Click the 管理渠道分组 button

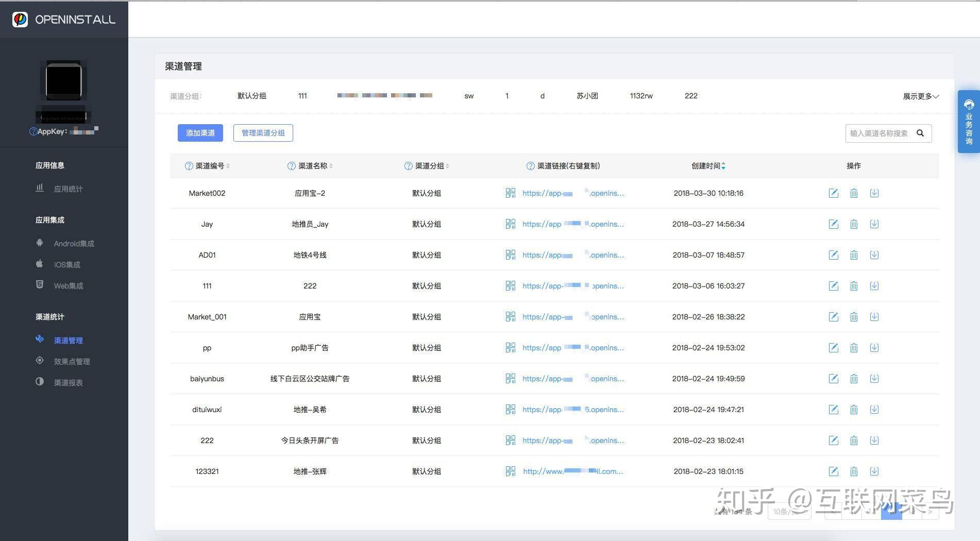pos(263,133)
